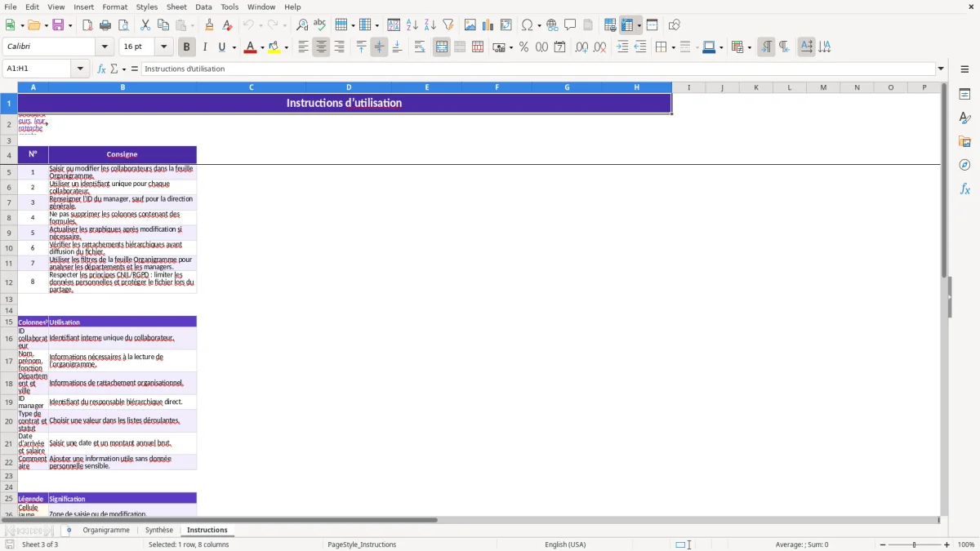Click the Sort Descending icon
980x551 pixels.
(x=430, y=25)
